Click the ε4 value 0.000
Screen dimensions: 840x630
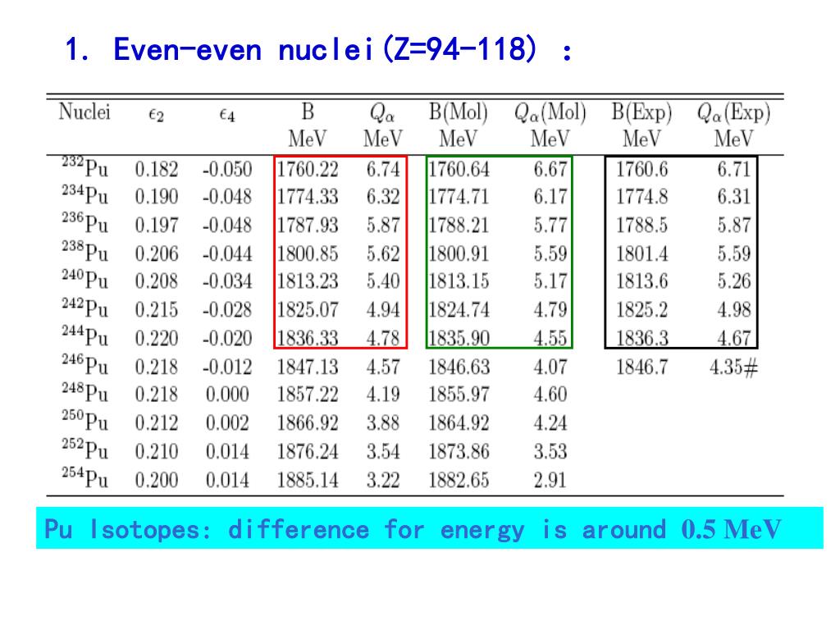coord(227,395)
